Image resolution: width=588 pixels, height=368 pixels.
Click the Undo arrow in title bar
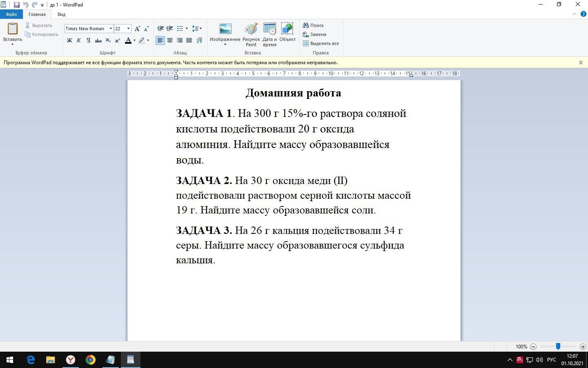coord(26,5)
